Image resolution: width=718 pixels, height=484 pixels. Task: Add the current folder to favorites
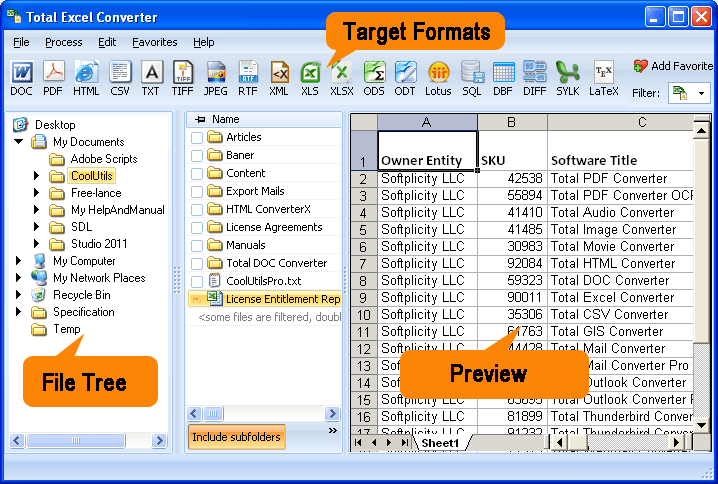673,66
